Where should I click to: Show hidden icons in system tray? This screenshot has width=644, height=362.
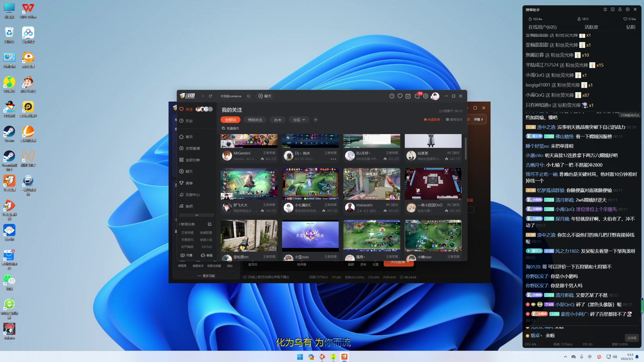pyautogui.click(x=566, y=357)
